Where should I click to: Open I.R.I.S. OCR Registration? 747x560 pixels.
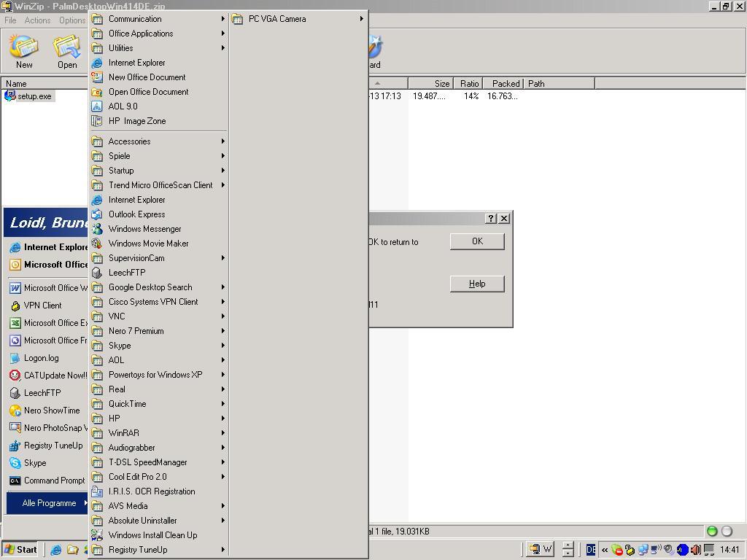click(x=158, y=491)
